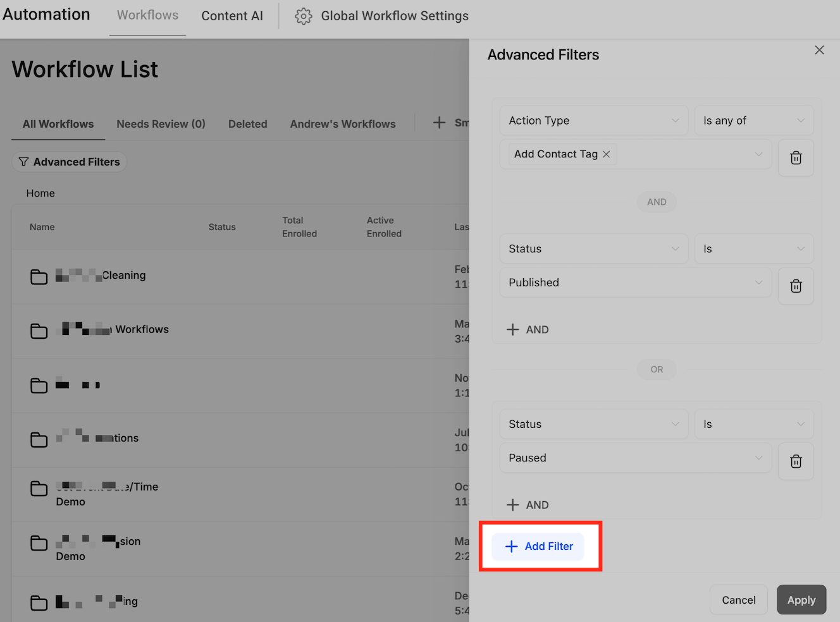
Task: Open the Status field dropdown above Paused
Action: 594,424
